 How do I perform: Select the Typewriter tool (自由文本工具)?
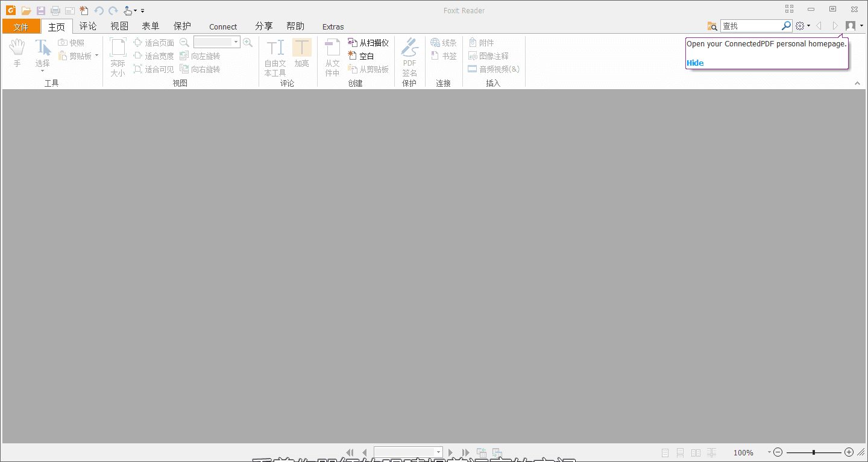coord(275,54)
